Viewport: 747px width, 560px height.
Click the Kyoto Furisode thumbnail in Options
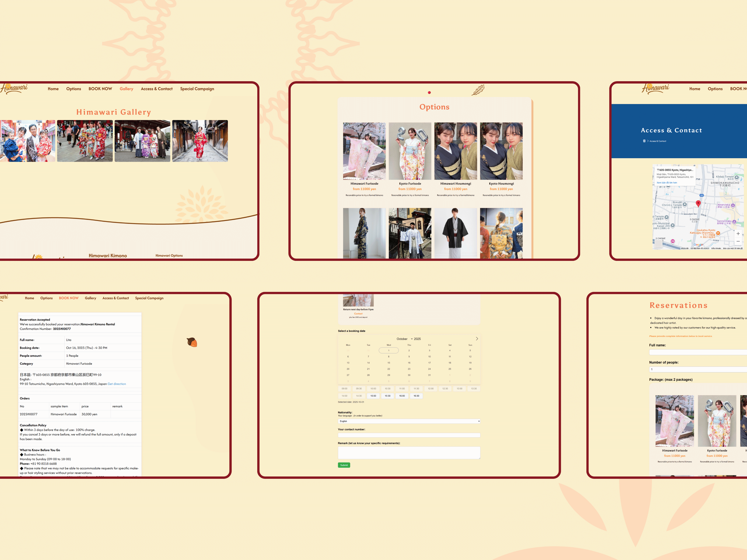point(410,151)
